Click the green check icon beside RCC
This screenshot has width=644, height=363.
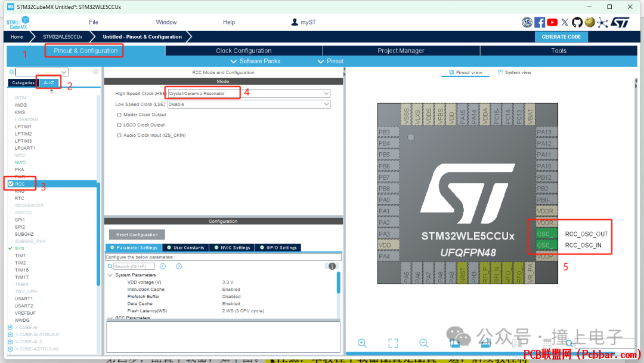pos(11,184)
